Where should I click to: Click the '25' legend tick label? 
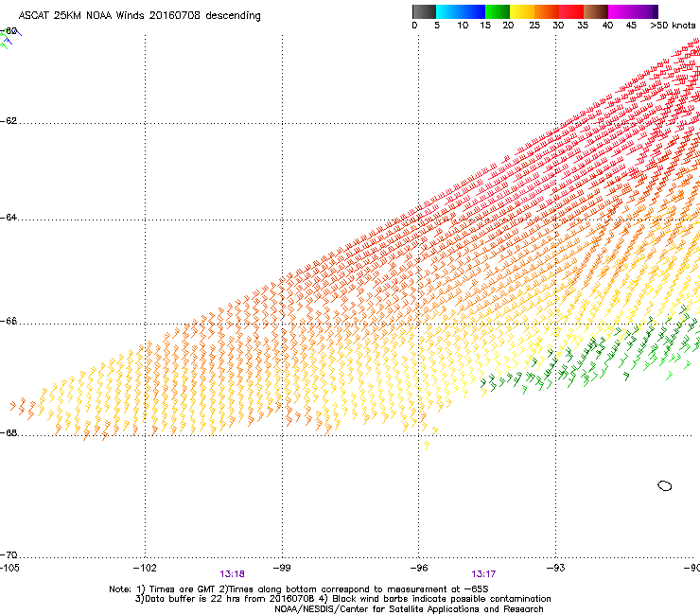click(534, 26)
